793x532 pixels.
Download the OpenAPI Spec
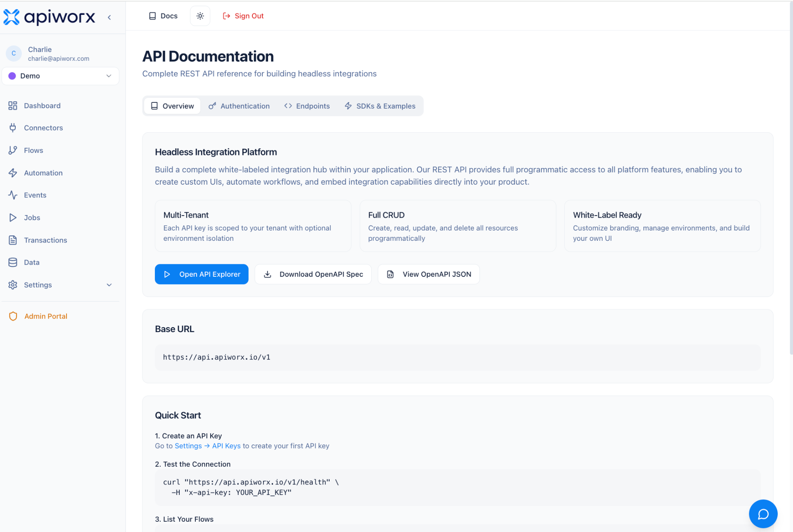point(313,274)
